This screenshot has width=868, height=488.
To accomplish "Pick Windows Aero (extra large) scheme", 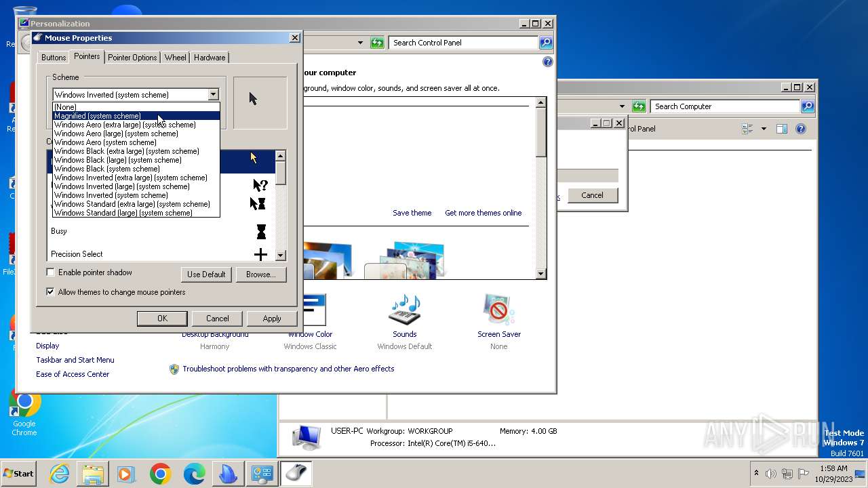I will pos(136,125).
